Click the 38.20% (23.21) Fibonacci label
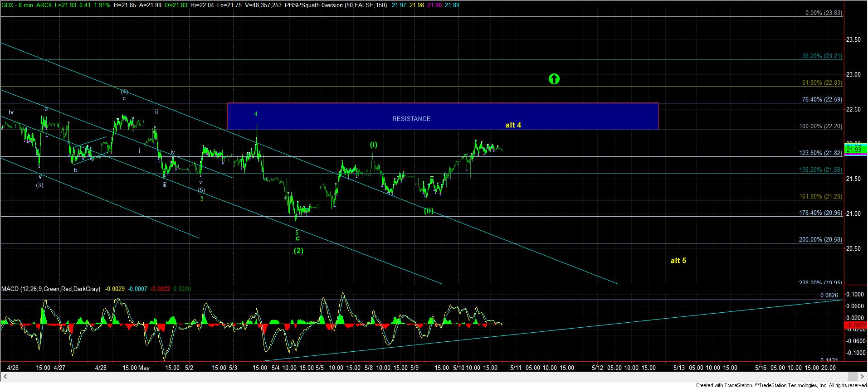The image size is (868, 388). click(x=822, y=56)
